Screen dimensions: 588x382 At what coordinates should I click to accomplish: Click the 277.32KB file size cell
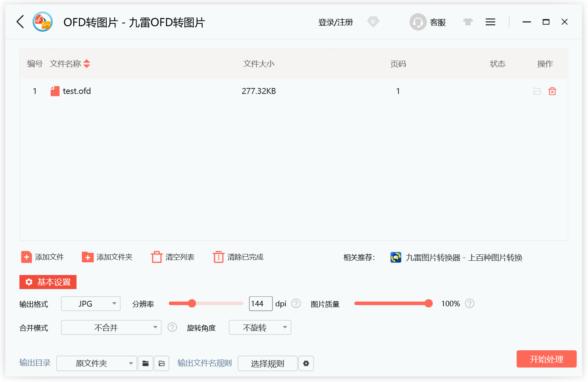259,91
